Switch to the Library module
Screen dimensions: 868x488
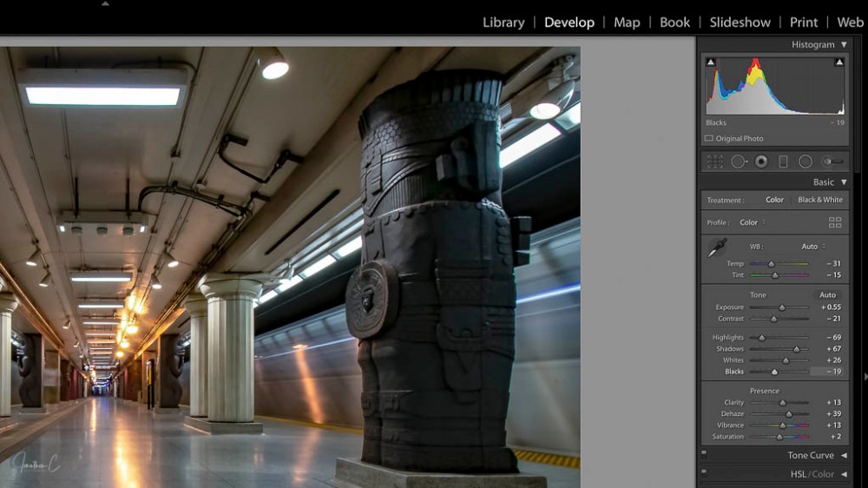[503, 23]
